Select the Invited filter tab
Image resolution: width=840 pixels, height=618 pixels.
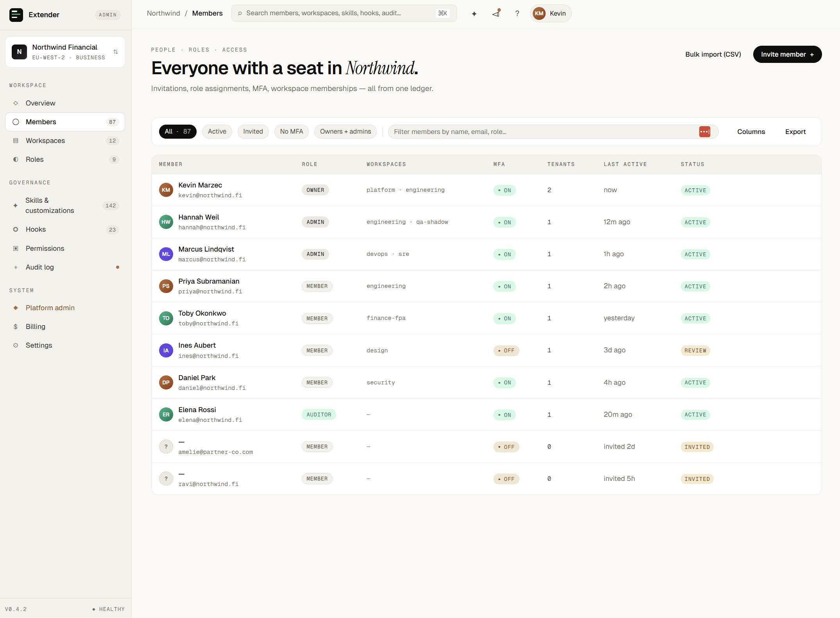[x=253, y=132]
